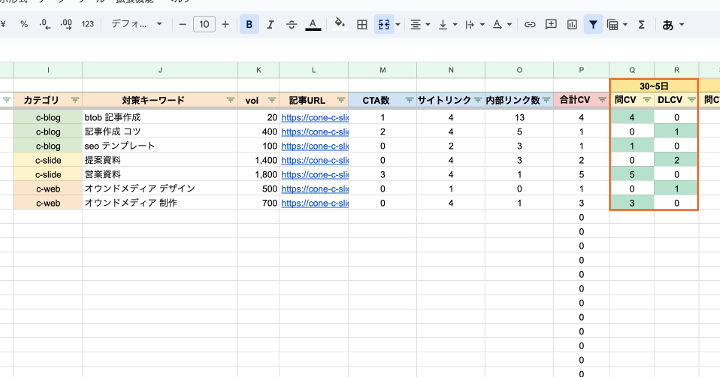Viewport: 720px width, 377px height.
Task: Open filter on カテゴリ header
Action: (x=75, y=100)
